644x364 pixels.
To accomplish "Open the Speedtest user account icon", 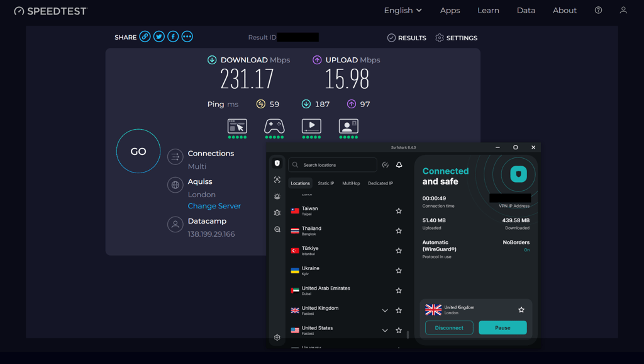I will pos(623,10).
